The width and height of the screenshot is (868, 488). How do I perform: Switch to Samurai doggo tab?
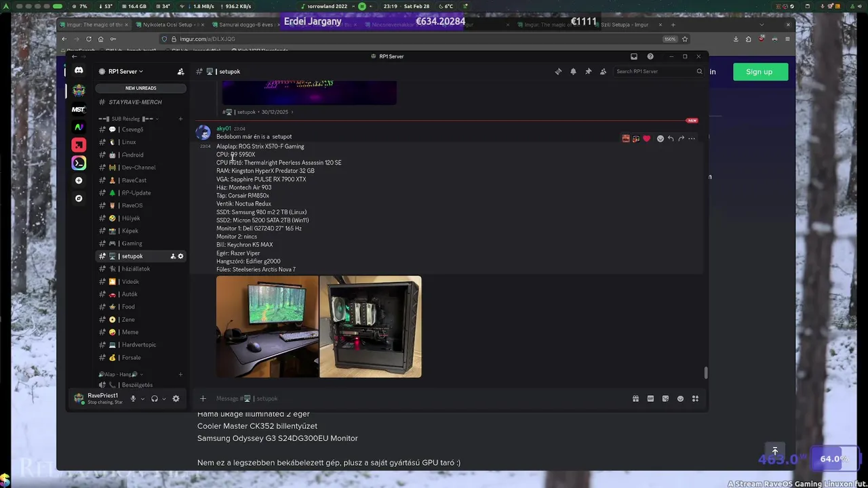pyautogui.click(x=245, y=24)
